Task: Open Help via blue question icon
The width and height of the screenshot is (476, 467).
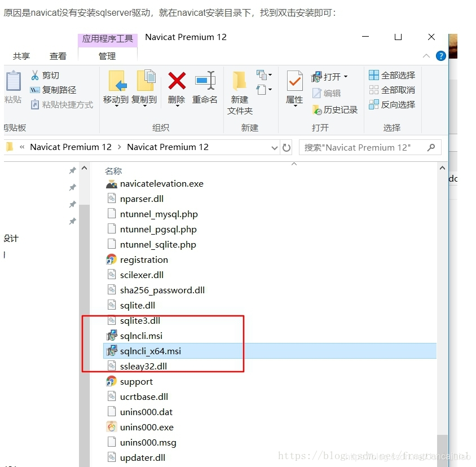Action: pos(441,56)
